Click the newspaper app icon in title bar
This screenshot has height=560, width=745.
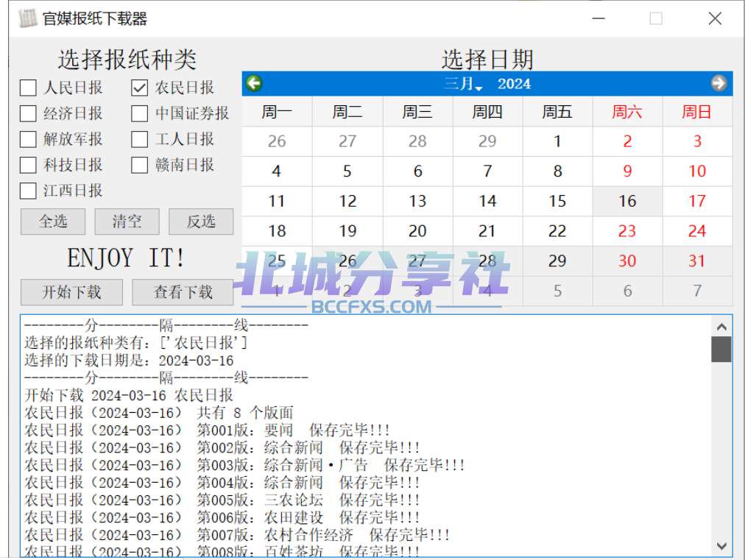[x=27, y=18]
